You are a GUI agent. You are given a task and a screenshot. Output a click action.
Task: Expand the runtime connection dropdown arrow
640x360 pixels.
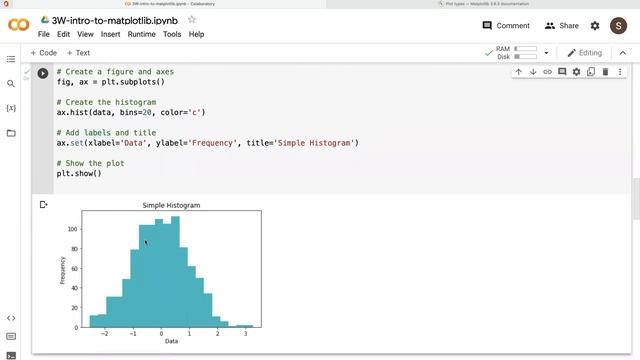pyautogui.click(x=546, y=53)
